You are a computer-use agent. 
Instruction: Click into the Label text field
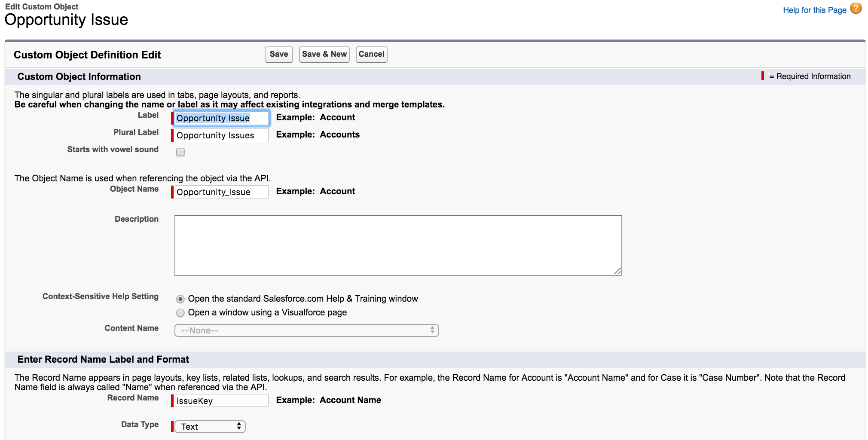tap(221, 118)
